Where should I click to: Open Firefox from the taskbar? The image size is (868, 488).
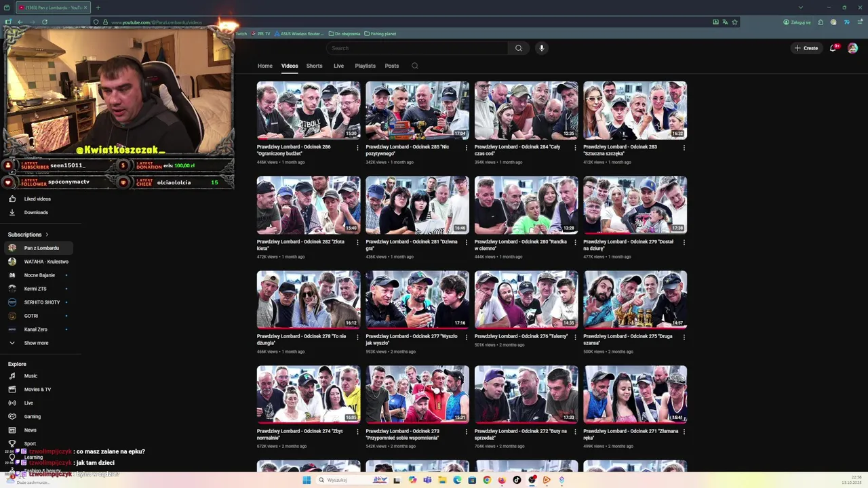[502, 480]
